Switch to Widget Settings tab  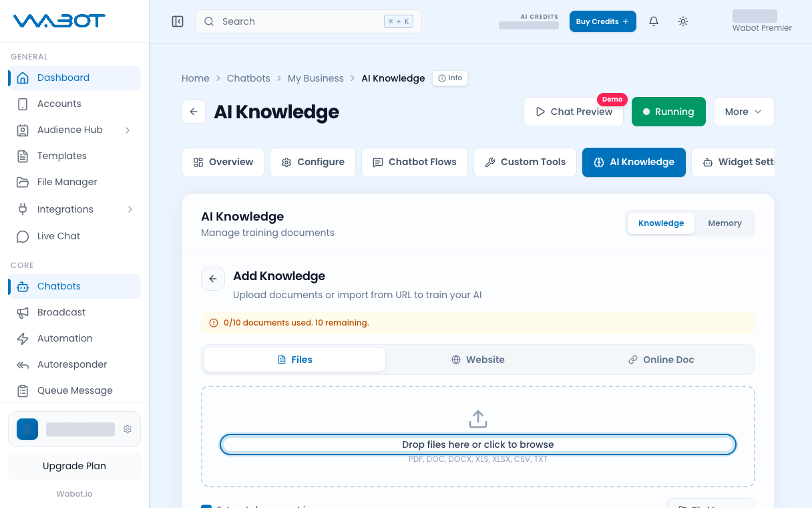(733, 162)
